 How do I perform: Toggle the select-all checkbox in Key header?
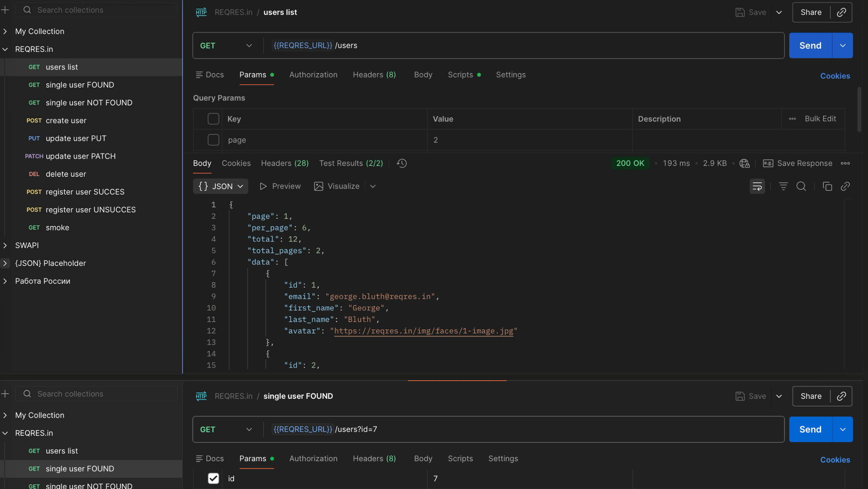click(x=213, y=119)
